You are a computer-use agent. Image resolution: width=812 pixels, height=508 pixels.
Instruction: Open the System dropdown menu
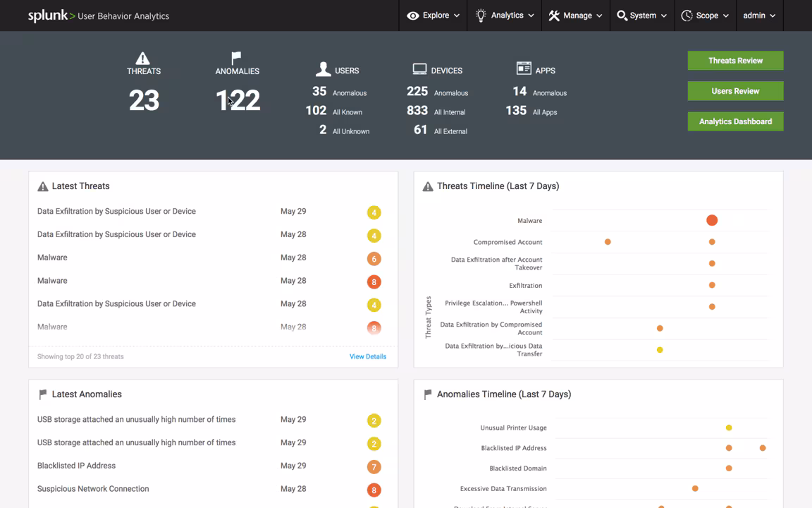pyautogui.click(x=641, y=16)
